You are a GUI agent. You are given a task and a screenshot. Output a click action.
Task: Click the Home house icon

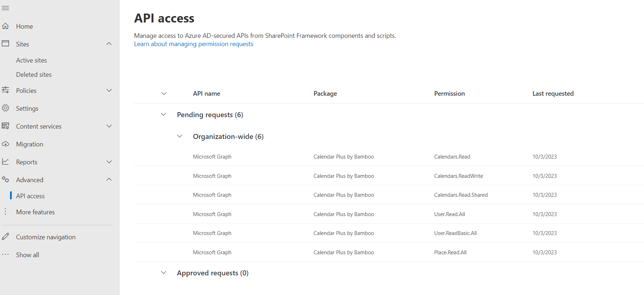5,26
